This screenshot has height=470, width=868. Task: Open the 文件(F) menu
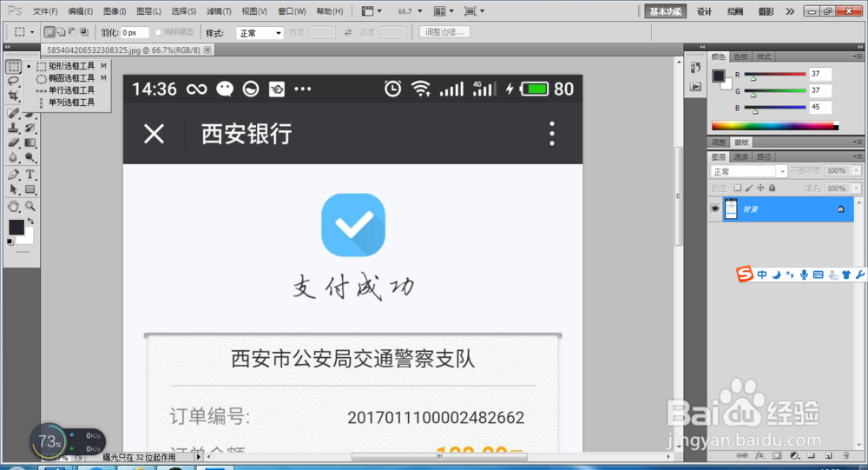click(45, 11)
